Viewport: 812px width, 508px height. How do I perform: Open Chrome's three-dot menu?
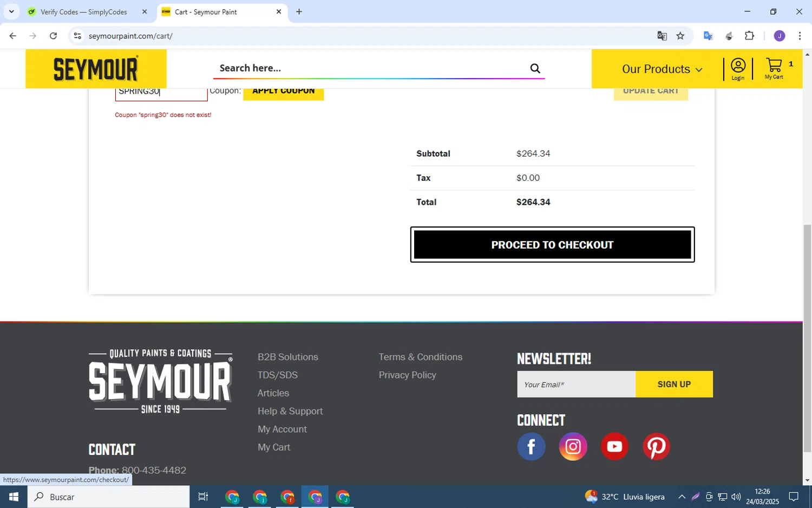[x=800, y=36]
